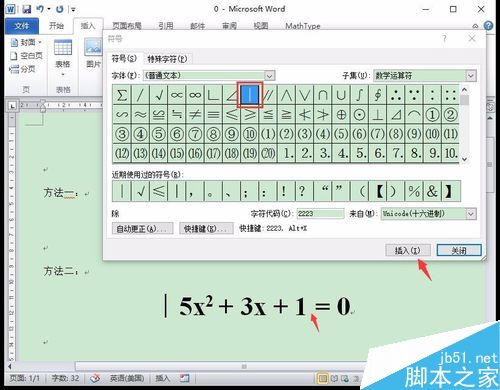Click the 字数: 32 word count

click(65, 378)
